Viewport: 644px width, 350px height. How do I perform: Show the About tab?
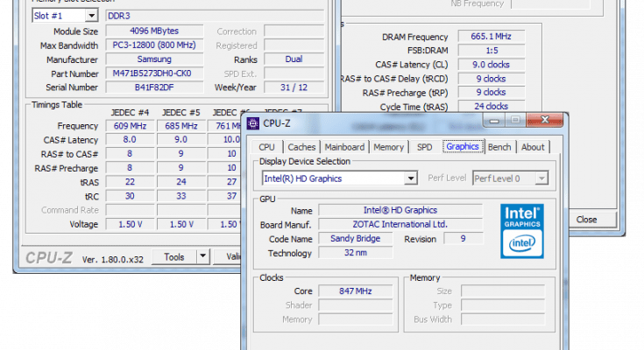click(533, 147)
